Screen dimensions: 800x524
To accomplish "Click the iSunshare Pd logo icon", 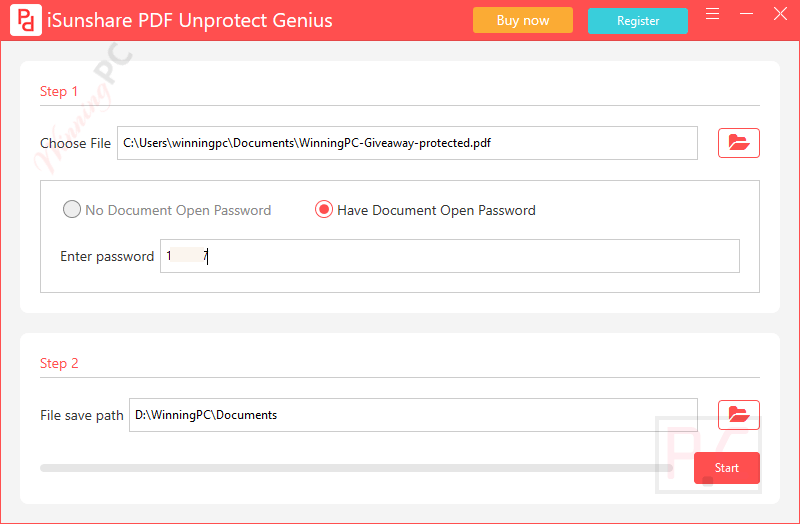I will (x=26, y=20).
